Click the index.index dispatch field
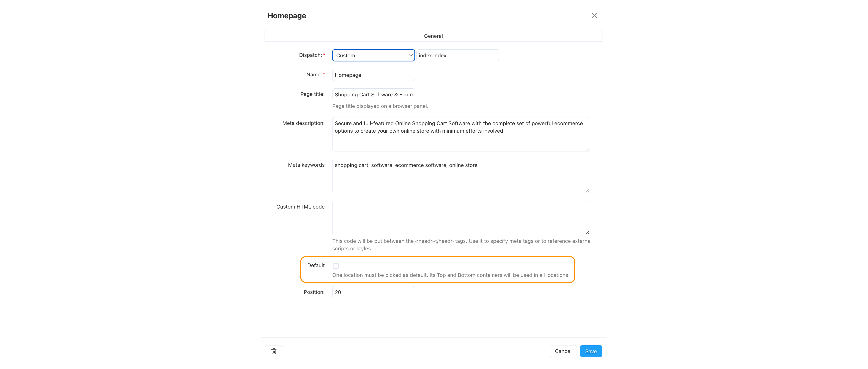The image size is (868, 369). [x=458, y=55]
